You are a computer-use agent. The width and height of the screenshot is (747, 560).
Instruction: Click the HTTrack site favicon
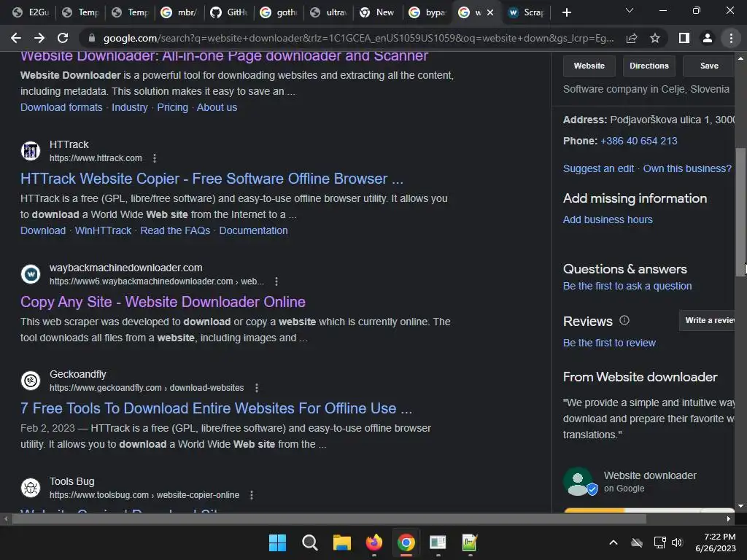point(31,151)
